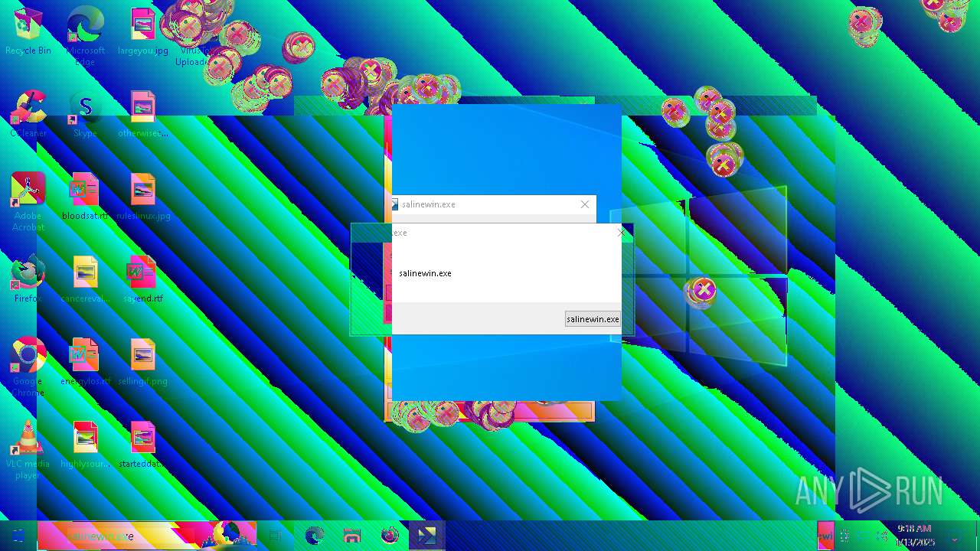Viewport: 980px width, 551px height.
Task: Launch Firefox from the taskbar
Action: point(390,536)
